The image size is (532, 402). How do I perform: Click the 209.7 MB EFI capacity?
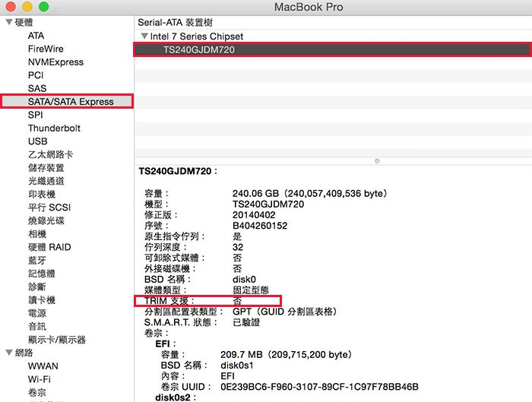coord(287,355)
